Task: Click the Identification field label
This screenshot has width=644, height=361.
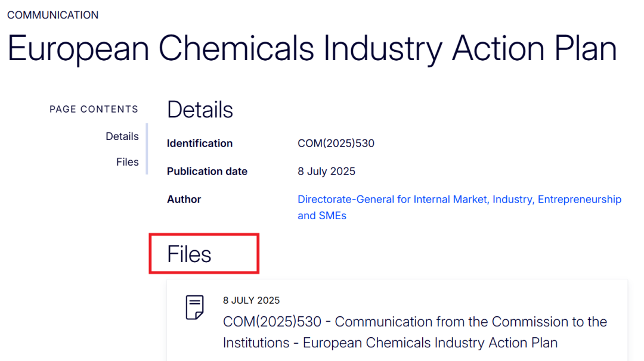Action: 200,144
